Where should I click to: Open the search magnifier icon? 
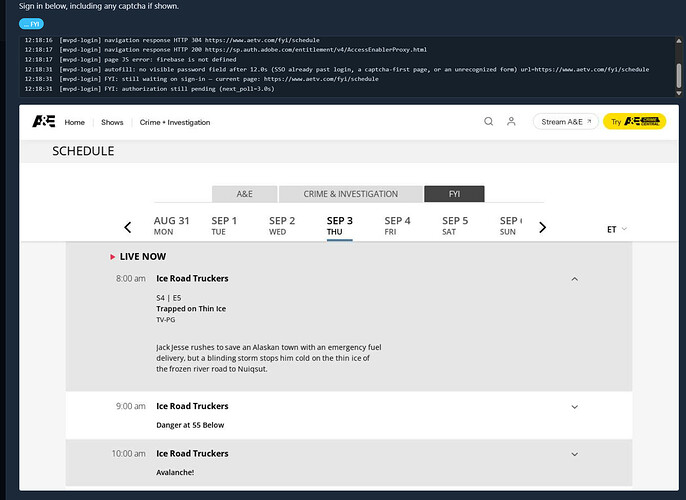click(489, 122)
